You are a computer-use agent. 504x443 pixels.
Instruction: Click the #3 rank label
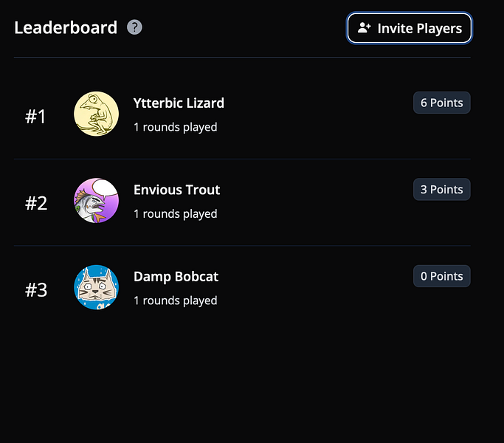coord(36,290)
